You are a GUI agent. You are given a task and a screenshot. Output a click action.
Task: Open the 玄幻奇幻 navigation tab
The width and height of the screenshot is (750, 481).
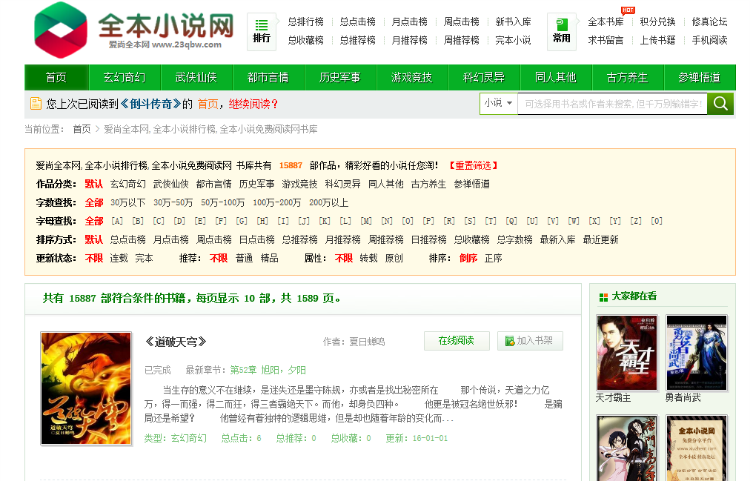pos(125,77)
